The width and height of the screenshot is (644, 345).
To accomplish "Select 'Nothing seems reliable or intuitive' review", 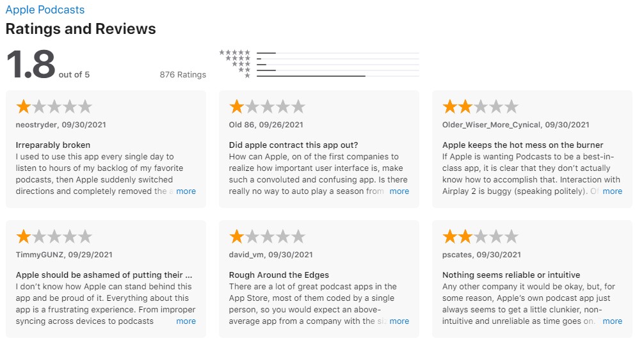I will click(511, 275).
